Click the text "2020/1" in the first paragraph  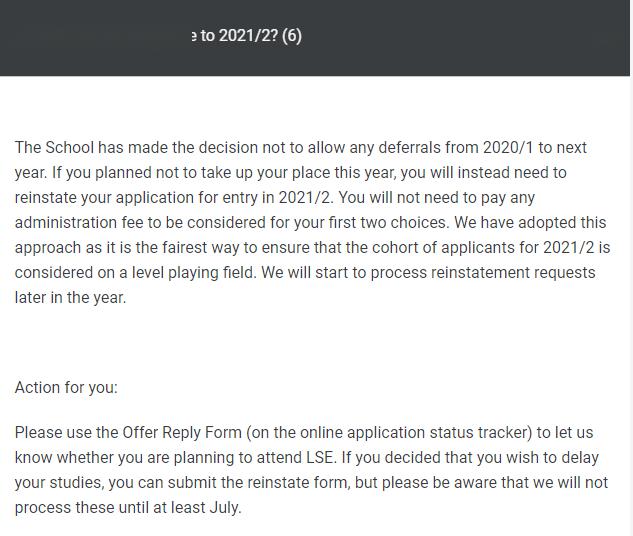point(508,147)
